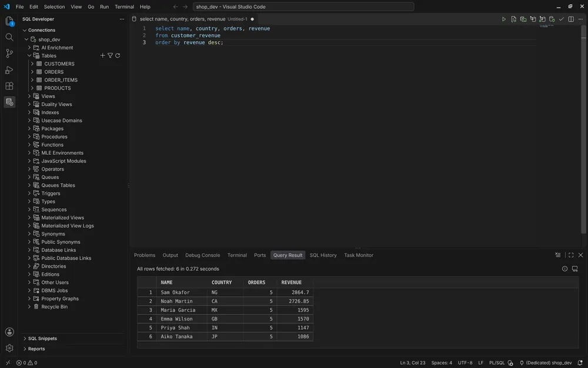
Task: Collapse the Connections section
Action: (25, 30)
